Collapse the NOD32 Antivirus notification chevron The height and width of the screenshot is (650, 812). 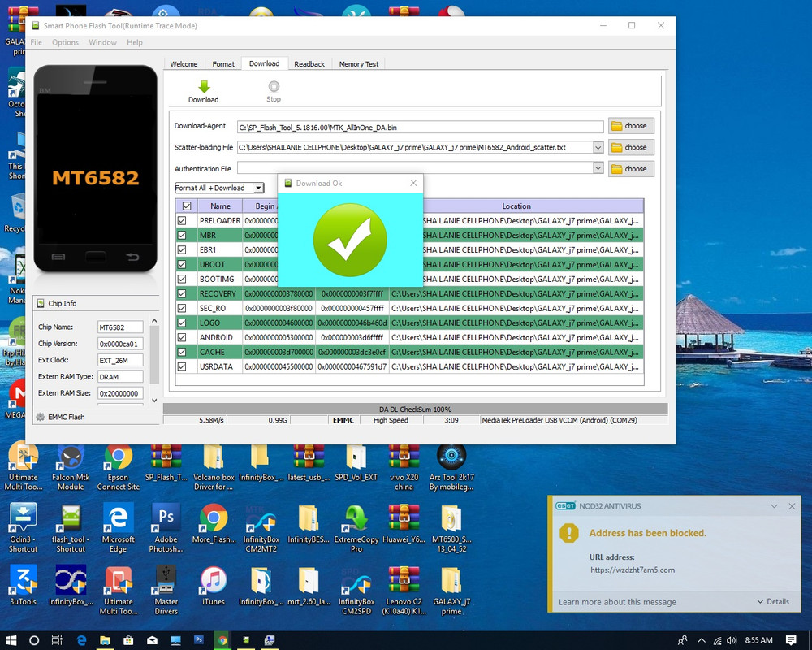coord(774,506)
